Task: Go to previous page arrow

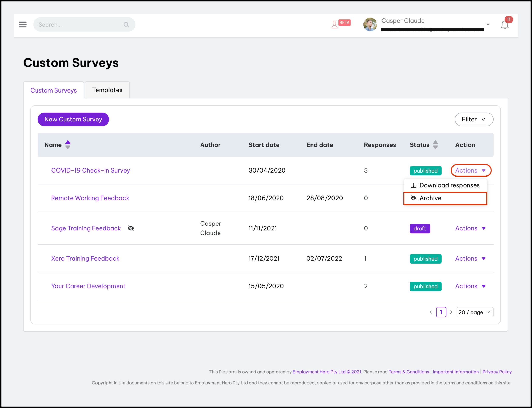Action: coord(431,312)
